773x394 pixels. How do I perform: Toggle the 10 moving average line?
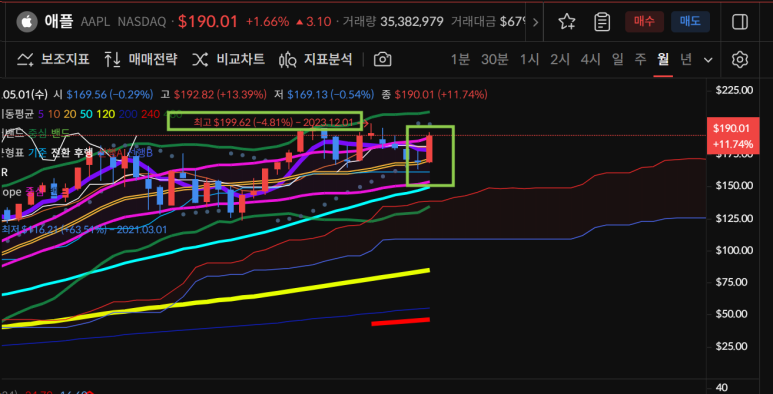(54, 114)
